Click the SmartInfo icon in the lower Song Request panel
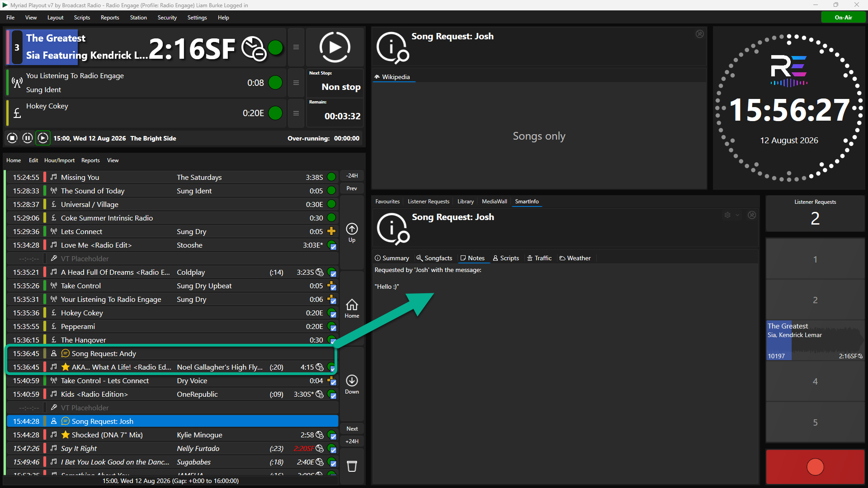The width and height of the screenshot is (868, 488). click(x=393, y=229)
